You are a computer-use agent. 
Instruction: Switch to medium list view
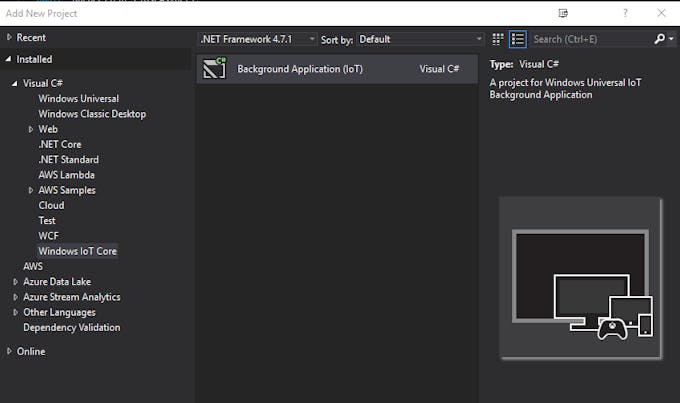pyautogui.click(x=518, y=39)
